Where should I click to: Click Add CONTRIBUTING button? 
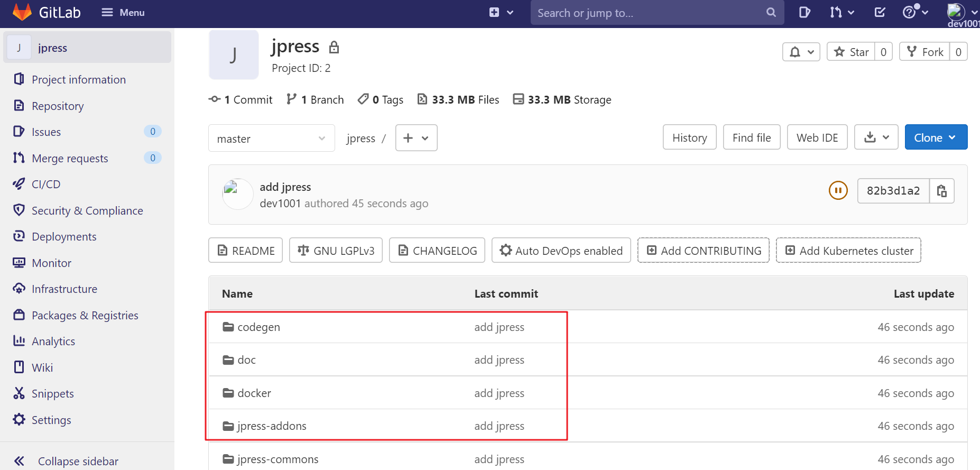pos(704,251)
